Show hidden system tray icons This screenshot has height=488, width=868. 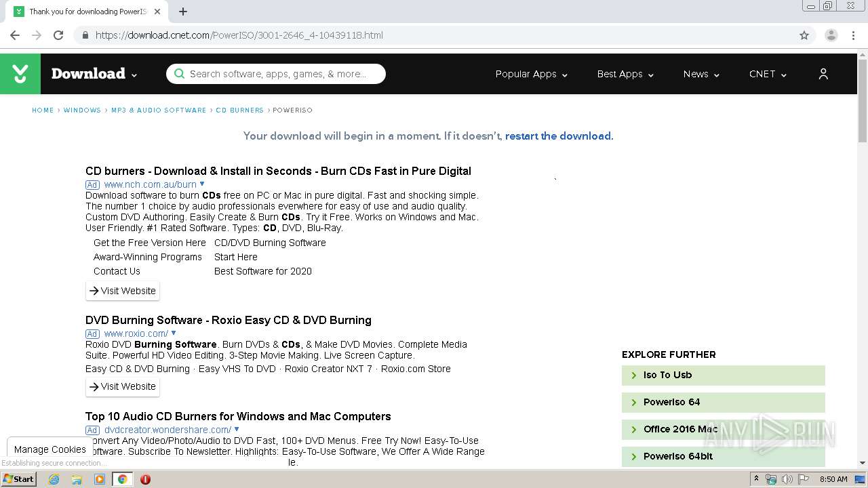point(757,479)
